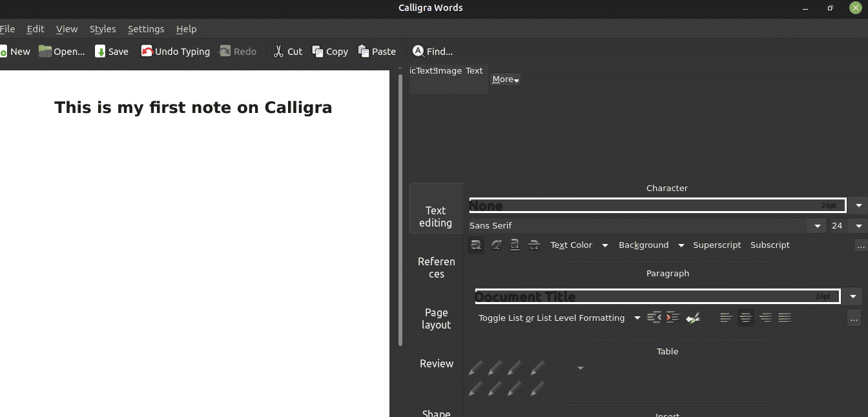Click the formatting-characters icon beside indent buttons
This screenshot has height=417, width=868.
tap(693, 318)
